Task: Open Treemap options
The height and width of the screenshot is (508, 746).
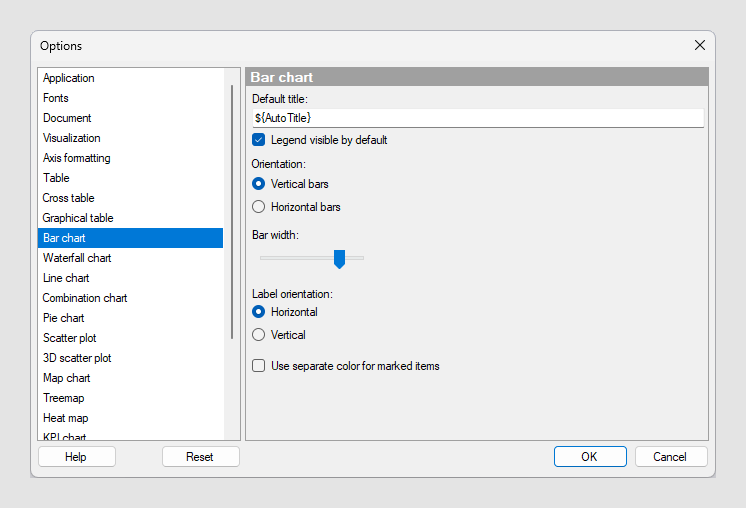Action: coord(130,398)
